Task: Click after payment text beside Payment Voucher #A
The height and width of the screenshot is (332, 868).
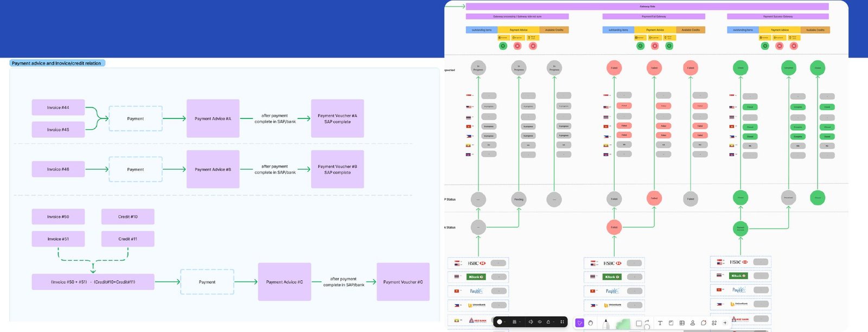Action: pyautogui.click(x=275, y=119)
